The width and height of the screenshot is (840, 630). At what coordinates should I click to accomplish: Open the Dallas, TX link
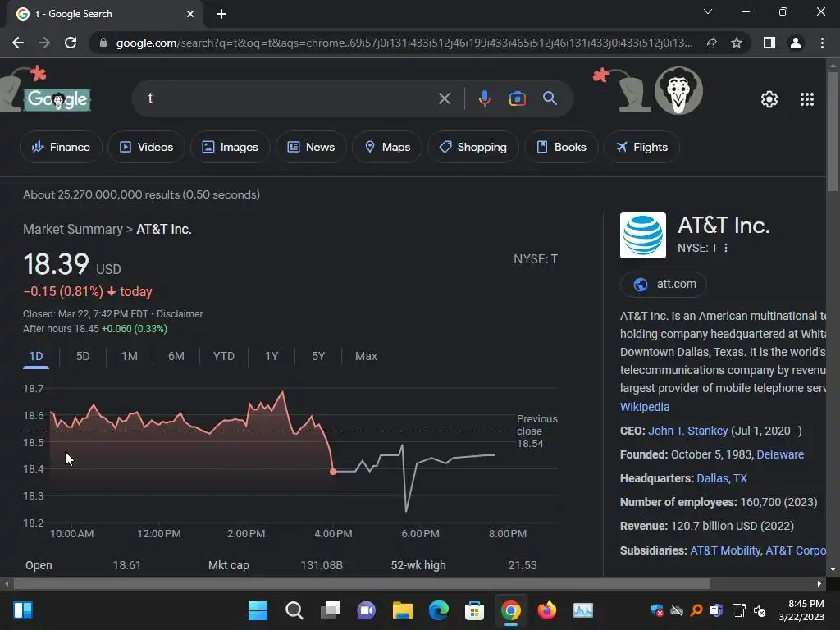[722, 478]
